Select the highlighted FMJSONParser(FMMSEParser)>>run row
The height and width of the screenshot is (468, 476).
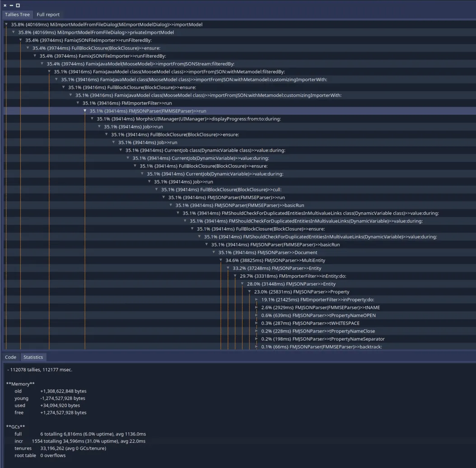click(145, 111)
